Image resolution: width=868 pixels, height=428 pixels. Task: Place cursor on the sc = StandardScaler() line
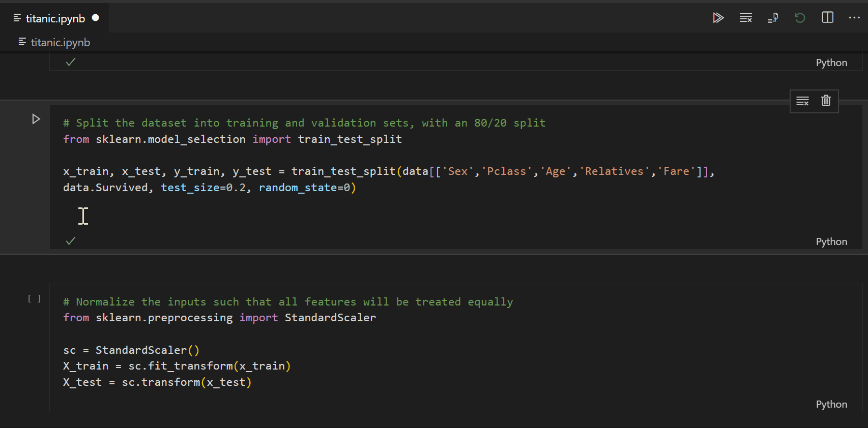pyautogui.click(x=131, y=350)
